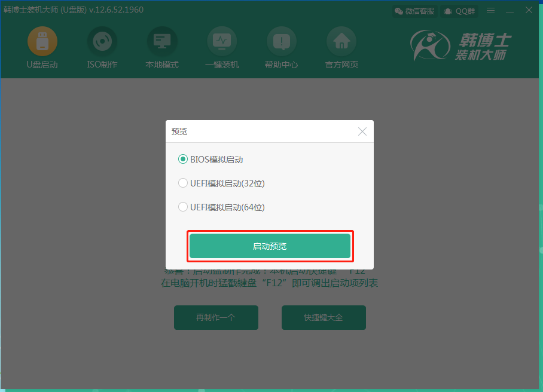Visit the 官方网页 official webpage

pos(341,48)
